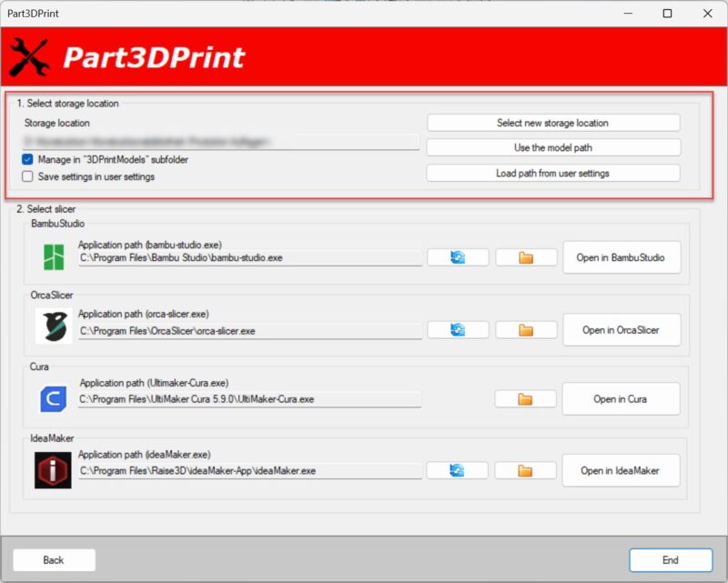Browse folder for Cura executable
728x583 pixels.
[x=525, y=399]
